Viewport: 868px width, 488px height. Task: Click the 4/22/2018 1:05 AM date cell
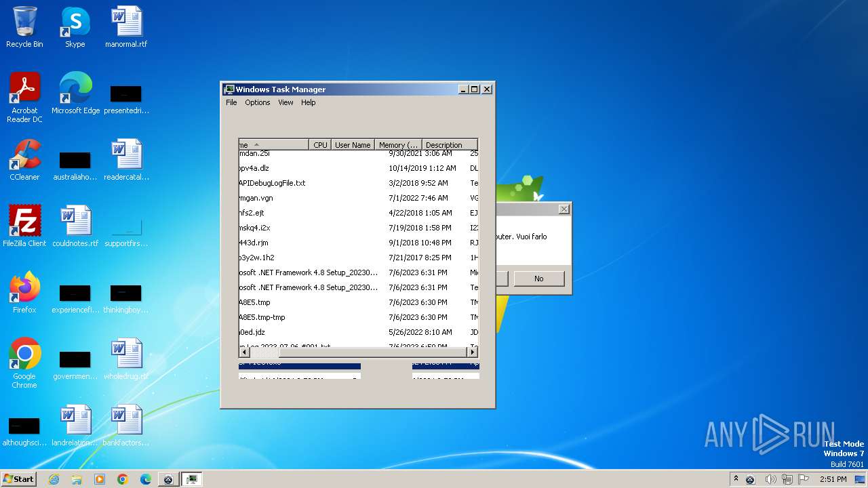pos(420,213)
